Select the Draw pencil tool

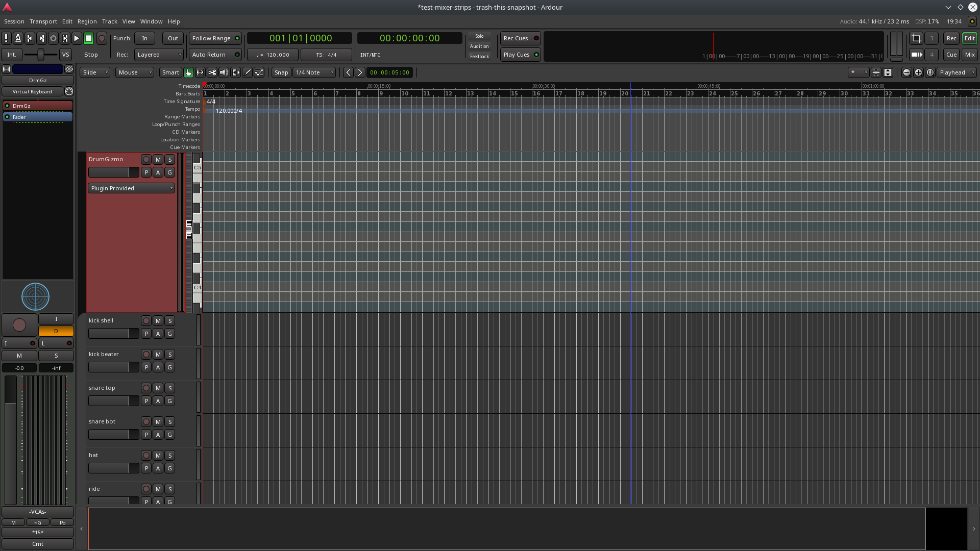pos(248,72)
